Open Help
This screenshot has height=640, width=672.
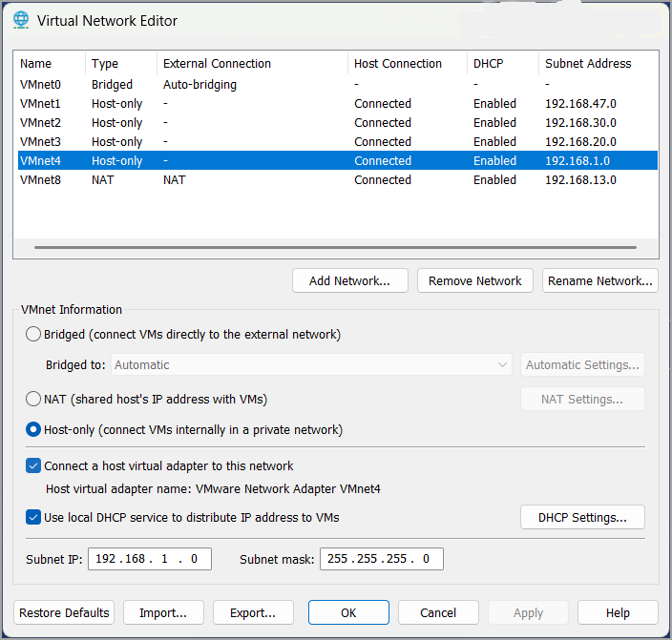(618, 612)
